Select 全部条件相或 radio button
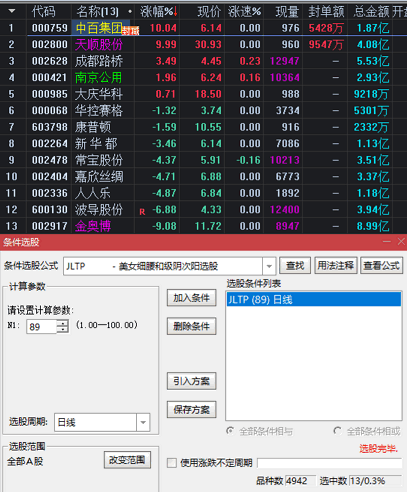The image size is (407, 492). 337,431
